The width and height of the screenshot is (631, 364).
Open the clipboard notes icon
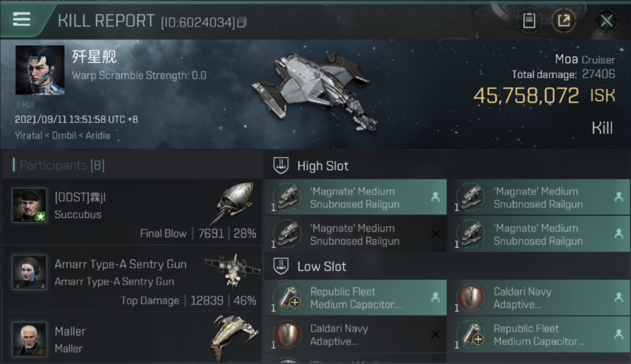point(529,21)
